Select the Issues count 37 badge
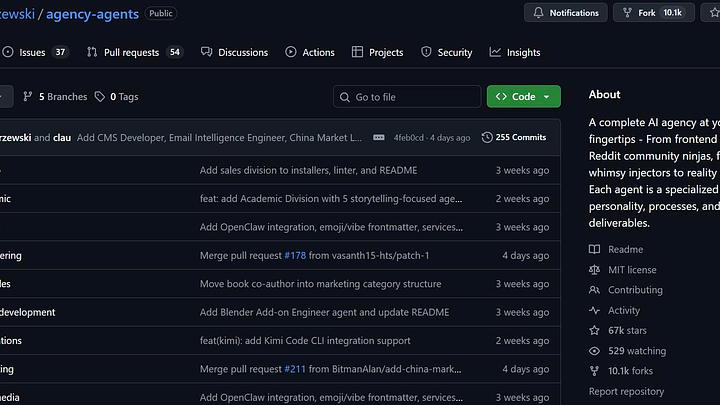720x405 pixels. coord(60,52)
